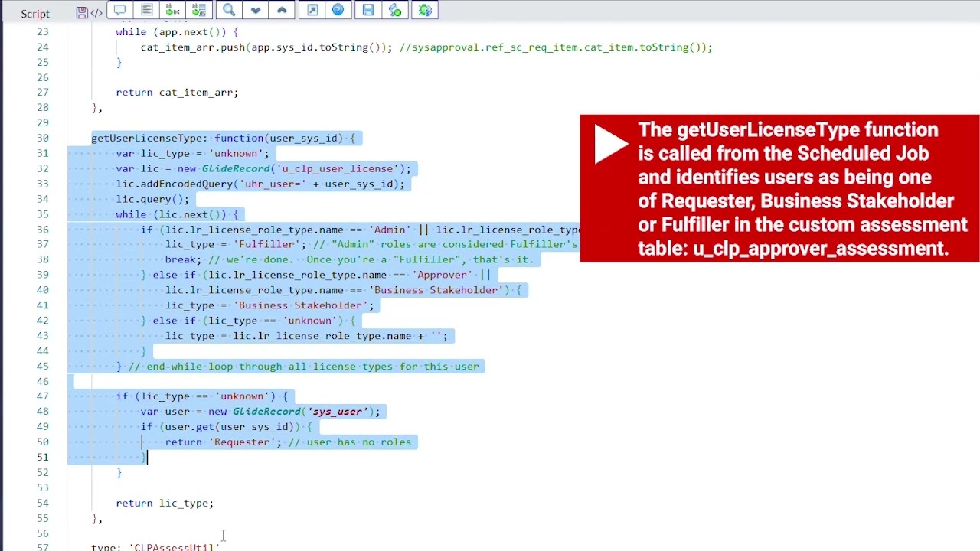The image size is (980, 551).
Task: Open Search with the magnifying glass icon
Action: [x=229, y=10]
